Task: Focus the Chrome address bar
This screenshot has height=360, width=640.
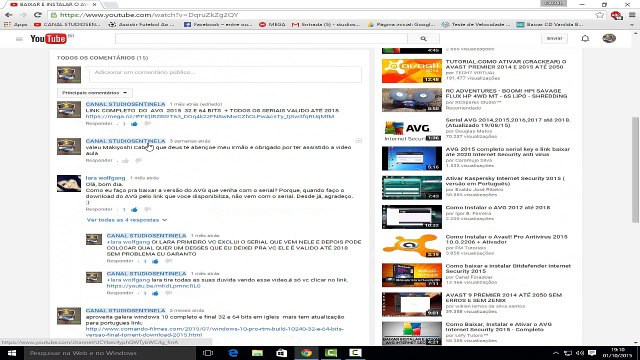Action: [x=322, y=15]
